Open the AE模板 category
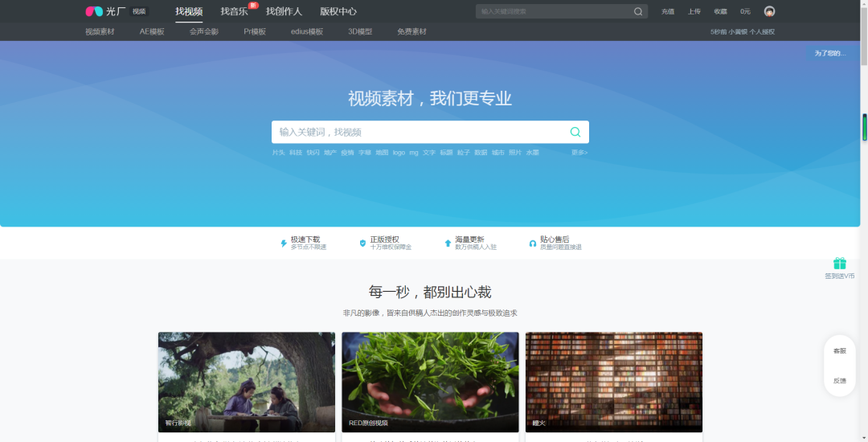This screenshot has width=868, height=442. 152,31
